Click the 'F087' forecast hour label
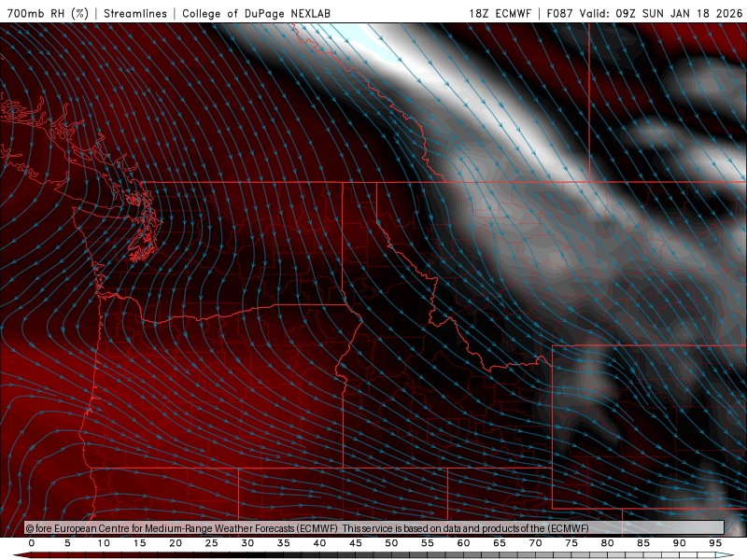The image size is (747, 560). click(559, 13)
